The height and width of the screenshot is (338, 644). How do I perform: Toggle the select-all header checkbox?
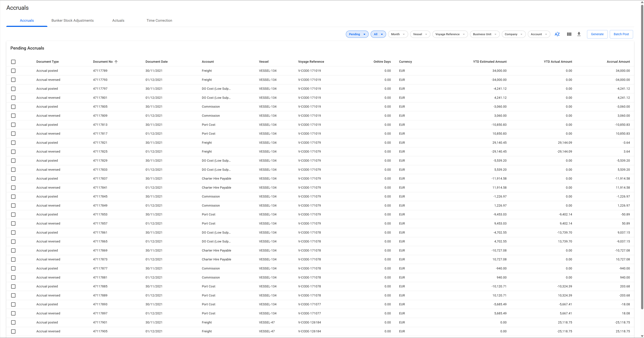coord(13,62)
